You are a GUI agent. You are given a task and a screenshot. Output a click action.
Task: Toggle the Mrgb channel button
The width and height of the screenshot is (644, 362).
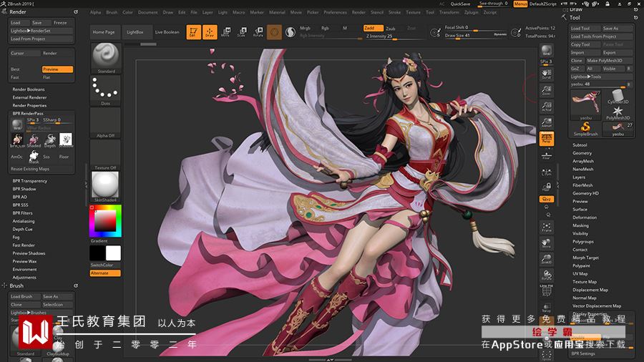[x=305, y=28]
